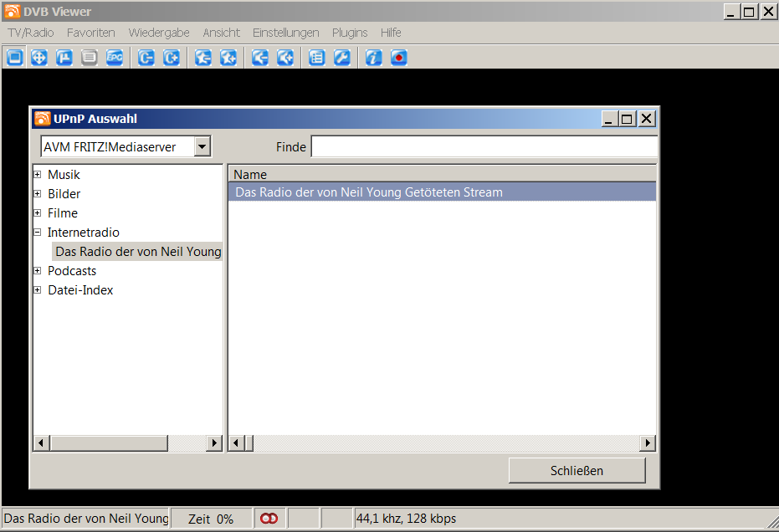This screenshot has height=532, width=779.
Task: Go to next favorite (star plus) icon
Action: (x=228, y=58)
